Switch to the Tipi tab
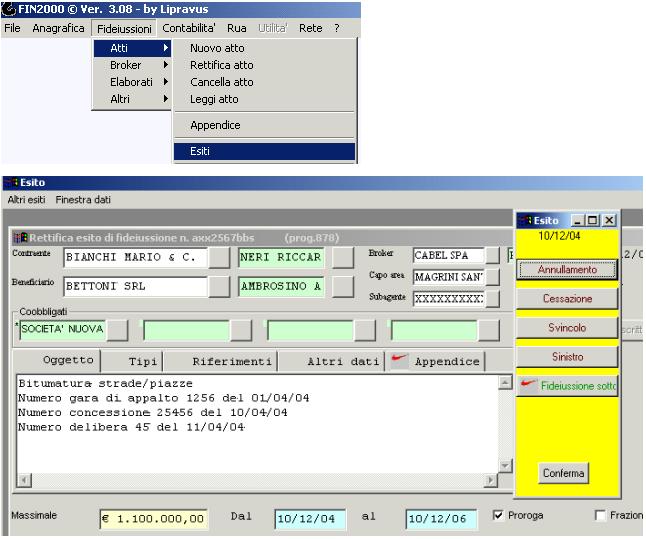646x539 pixels. 133,362
